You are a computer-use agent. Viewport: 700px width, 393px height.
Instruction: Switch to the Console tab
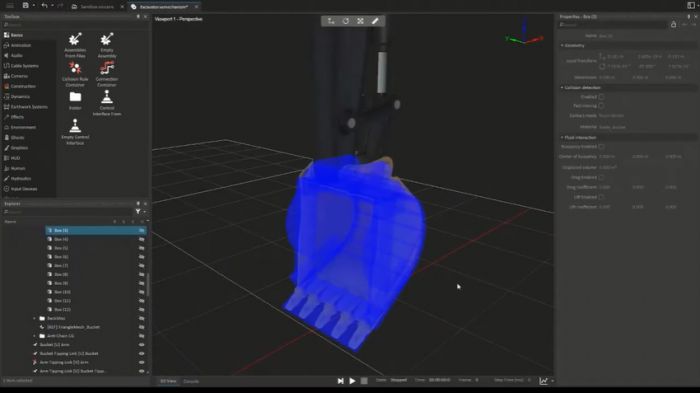tap(191, 381)
